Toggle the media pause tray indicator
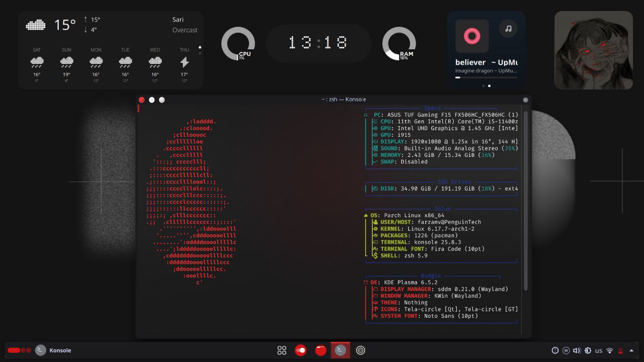The image size is (644, 362). click(566, 350)
